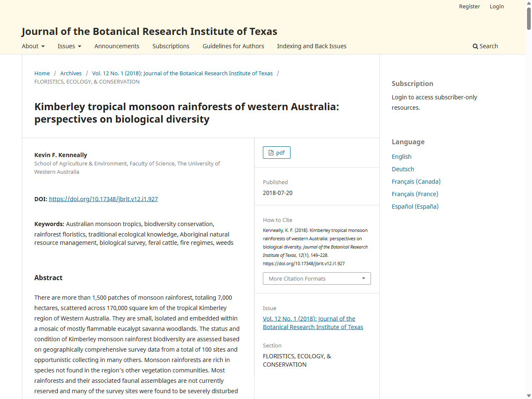Open the More Citation Formats dropdown

coord(317,278)
